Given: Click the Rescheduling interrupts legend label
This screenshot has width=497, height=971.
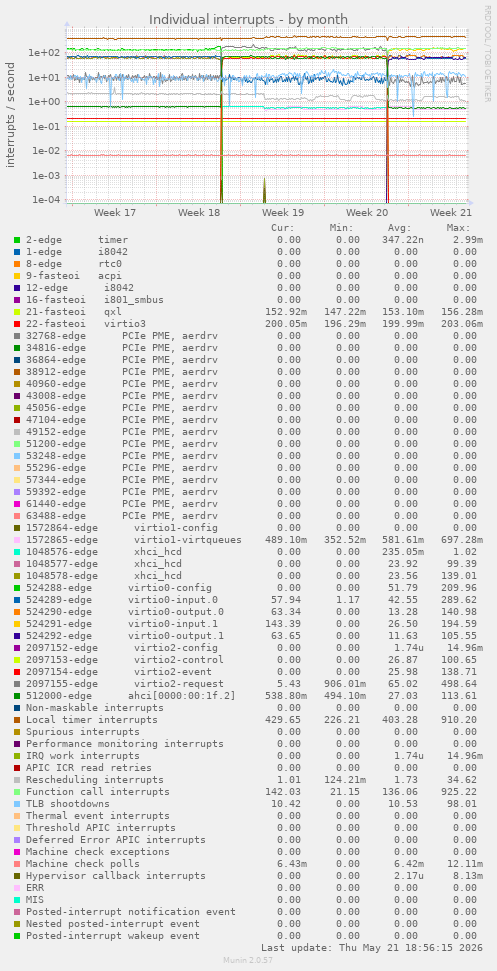Looking at the screenshot, I should pos(95,780).
